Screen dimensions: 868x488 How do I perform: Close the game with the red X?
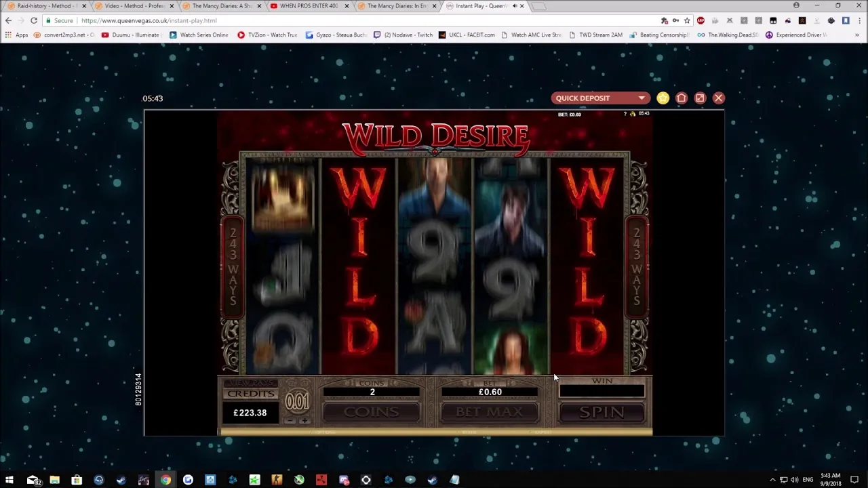tap(719, 98)
